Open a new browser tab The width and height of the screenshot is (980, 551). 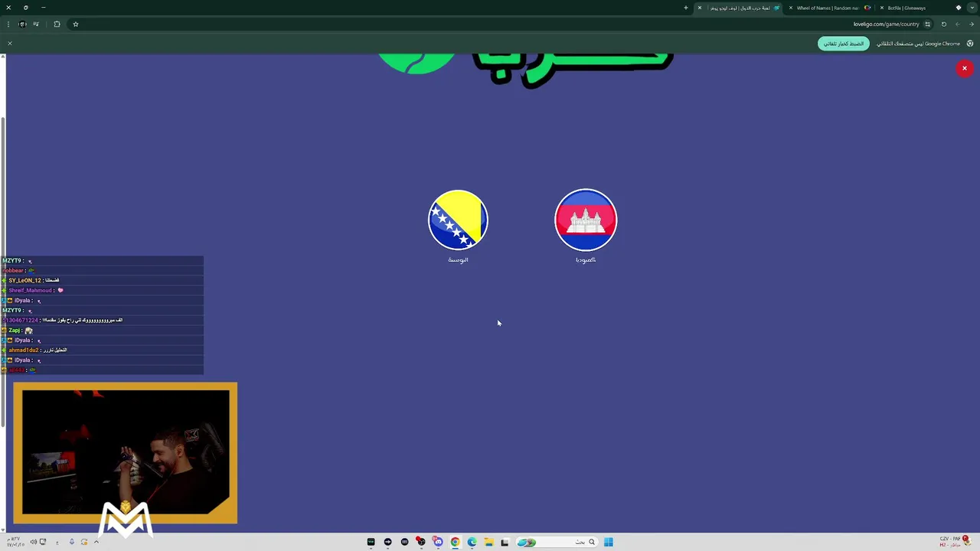point(686,8)
